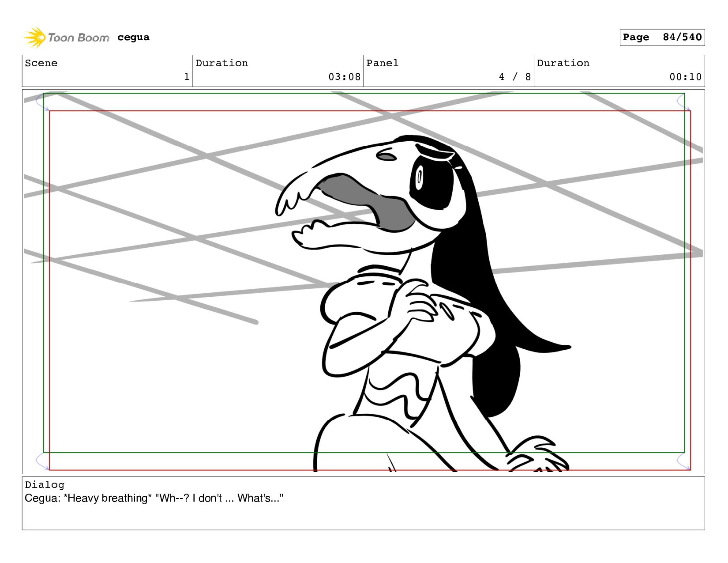728x563 pixels.
Task: Click the panel count '4 / 8'
Action: tap(514, 77)
